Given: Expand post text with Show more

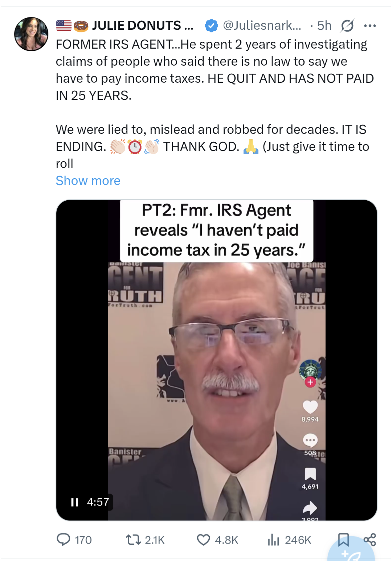Looking at the screenshot, I should coord(88,180).
